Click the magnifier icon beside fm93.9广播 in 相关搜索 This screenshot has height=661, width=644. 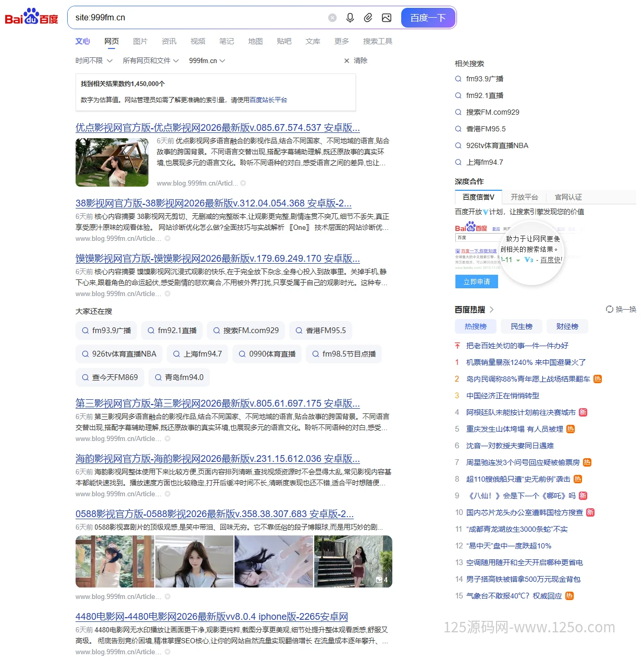[459, 79]
